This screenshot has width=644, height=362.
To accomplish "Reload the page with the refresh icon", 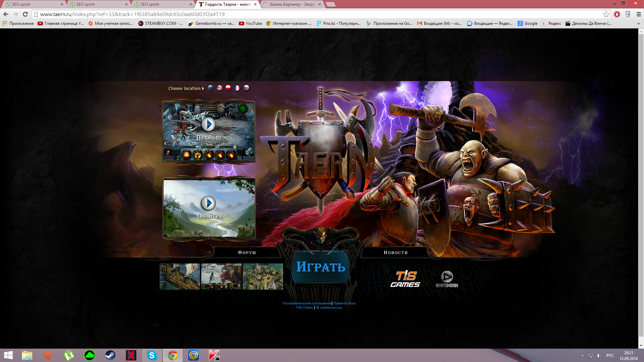I will click(25, 14).
